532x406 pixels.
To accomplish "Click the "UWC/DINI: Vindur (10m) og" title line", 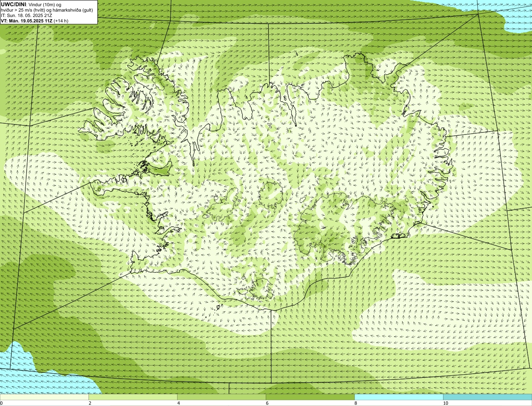I will click(x=31, y=5).
